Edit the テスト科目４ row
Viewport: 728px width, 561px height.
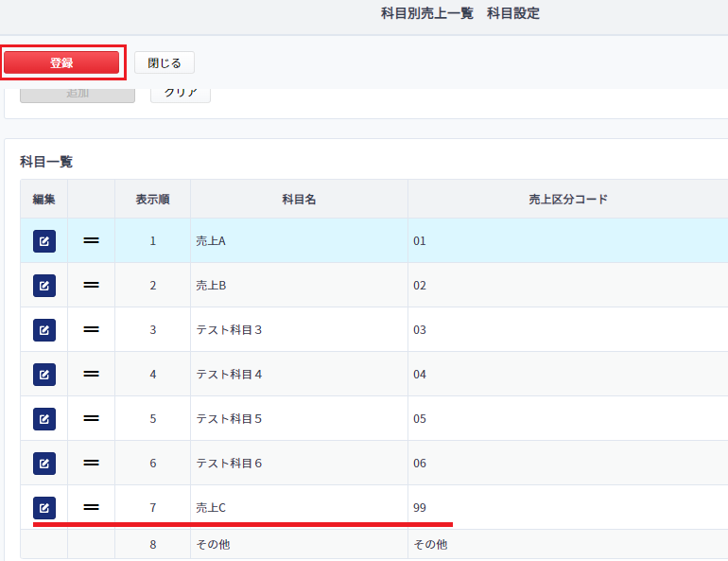[x=44, y=375]
